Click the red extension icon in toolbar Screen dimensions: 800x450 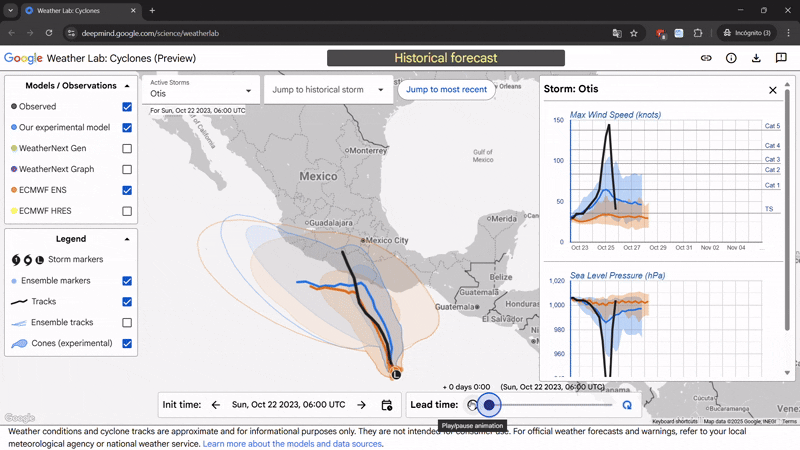point(661,33)
